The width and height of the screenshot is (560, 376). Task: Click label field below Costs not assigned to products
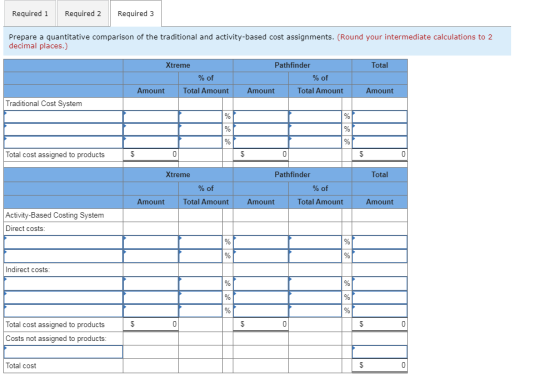coord(63,352)
